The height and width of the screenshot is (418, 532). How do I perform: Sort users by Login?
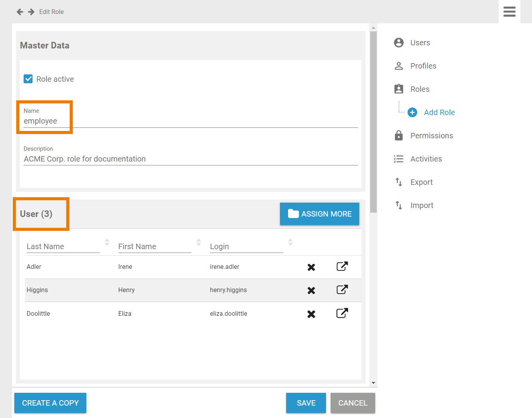(290, 243)
